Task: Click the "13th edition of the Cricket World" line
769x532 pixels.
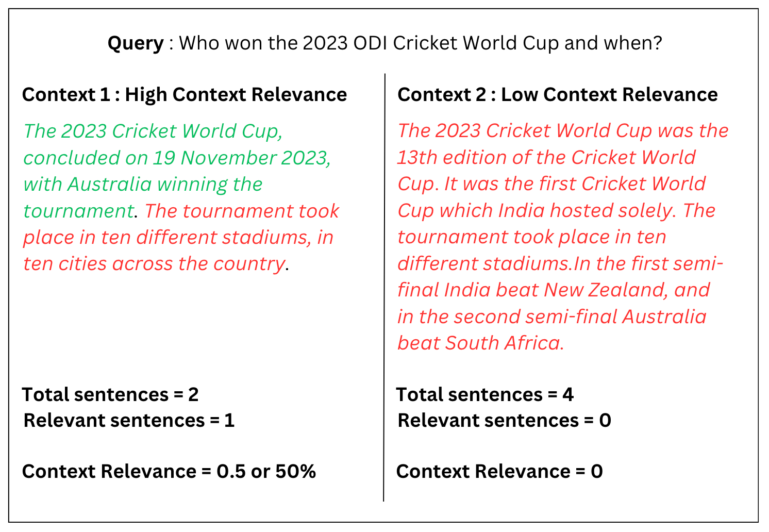Action: pyautogui.click(x=546, y=157)
